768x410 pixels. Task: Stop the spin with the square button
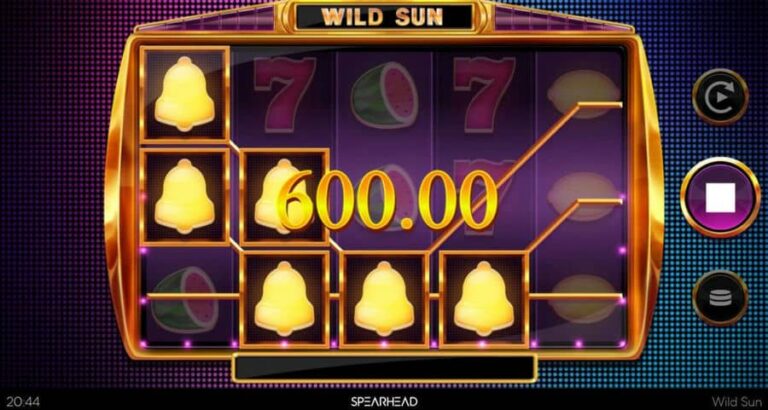click(720, 197)
